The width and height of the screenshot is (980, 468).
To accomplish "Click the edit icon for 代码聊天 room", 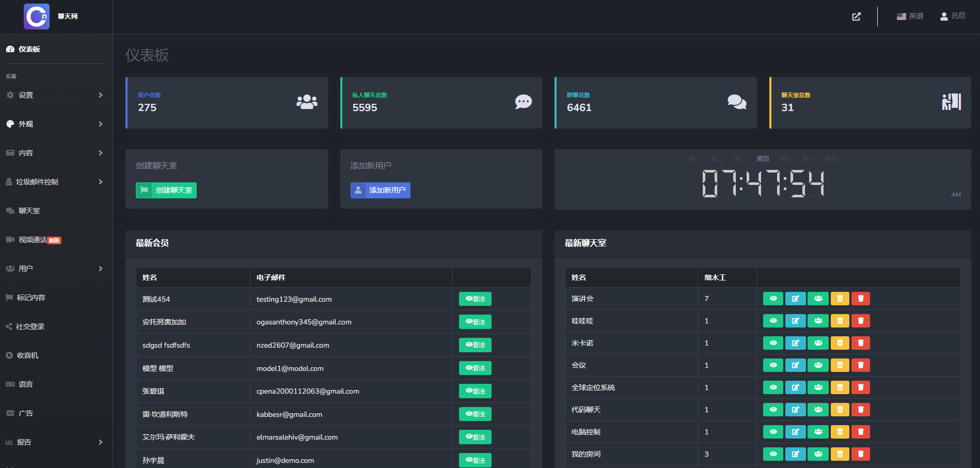I will (795, 410).
